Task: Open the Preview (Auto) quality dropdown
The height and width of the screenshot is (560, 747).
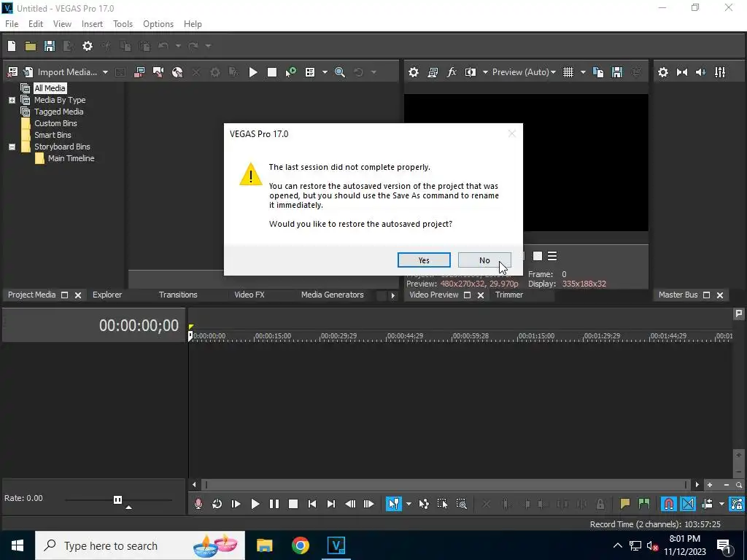Action: click(x=524, y=72)
